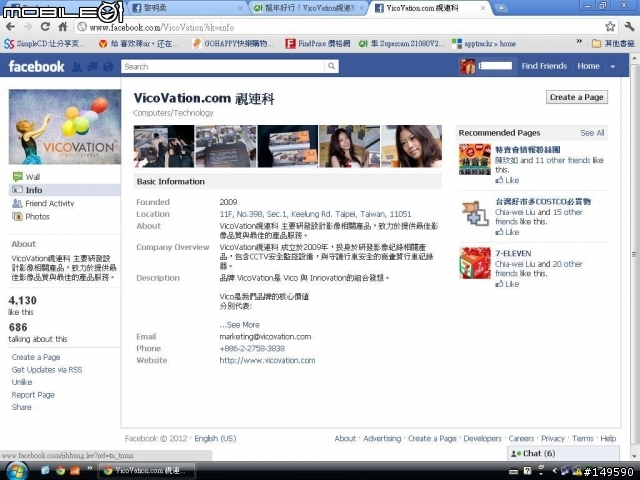Open Privacy link in footer
This screenshot has height=480, width=640.
(x=553, y=438)
